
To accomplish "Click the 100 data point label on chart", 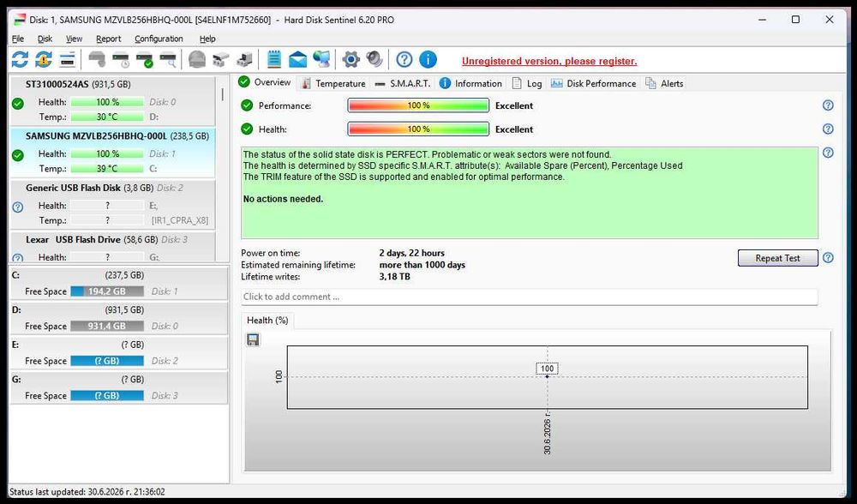I will coord(547,369).
